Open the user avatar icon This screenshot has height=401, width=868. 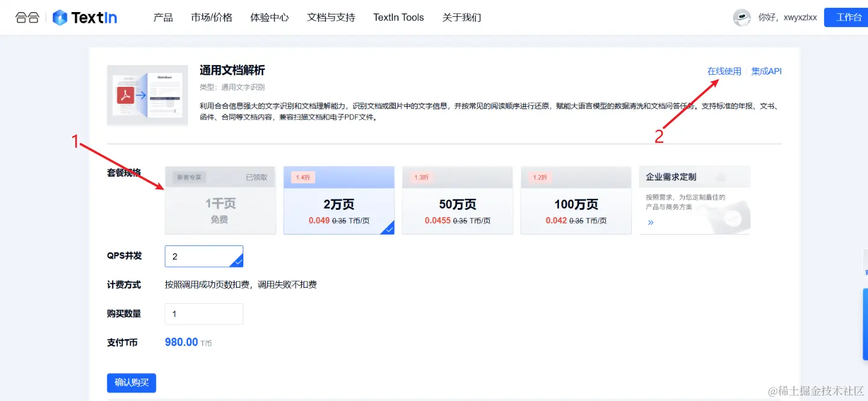click(x=742, y=17)
